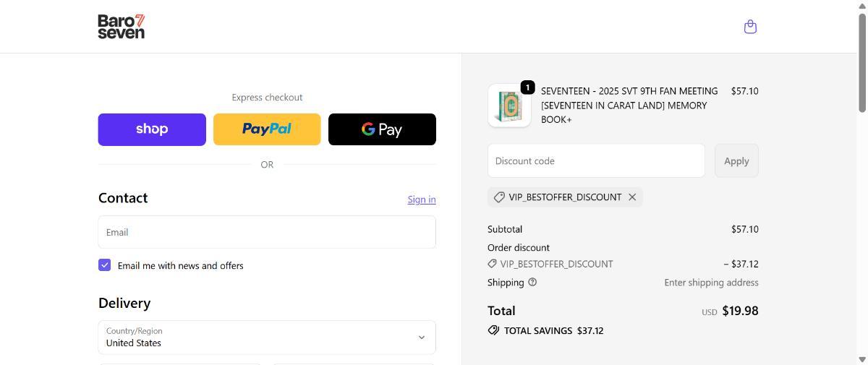Open the shopping bag cart icon
This screenshot has height=365, width=868.
750,27
